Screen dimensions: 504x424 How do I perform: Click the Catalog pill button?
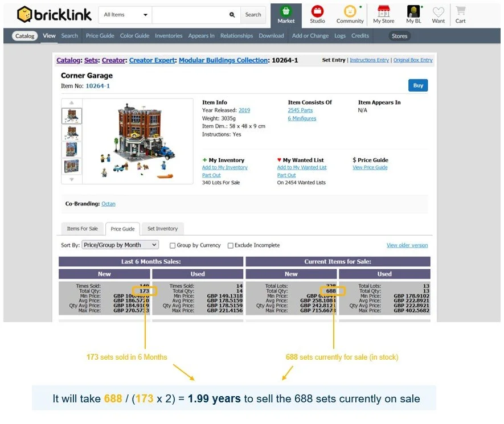point(24,36)
